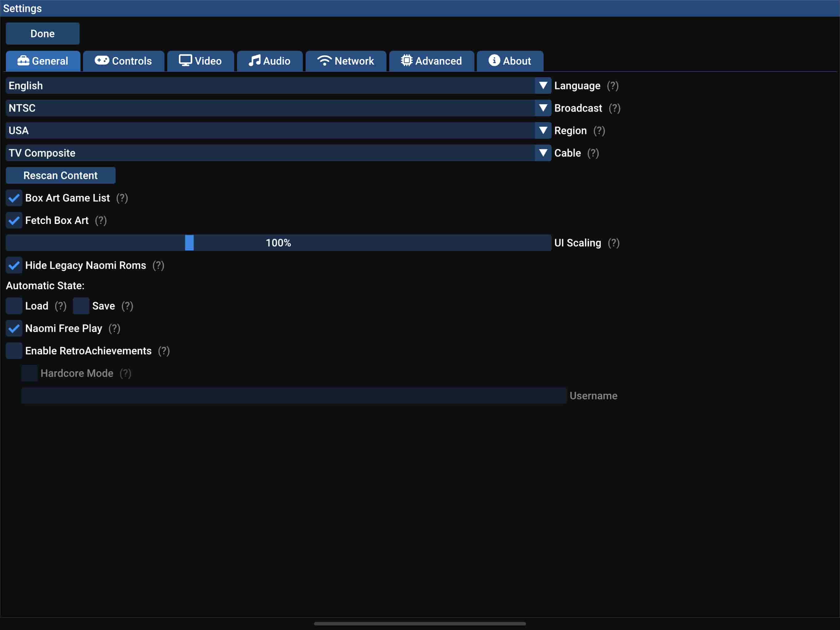The width and height of the screenshot is (840, 630).
Task: Open the Region dropdown arrow
Action: pos(543,130)
